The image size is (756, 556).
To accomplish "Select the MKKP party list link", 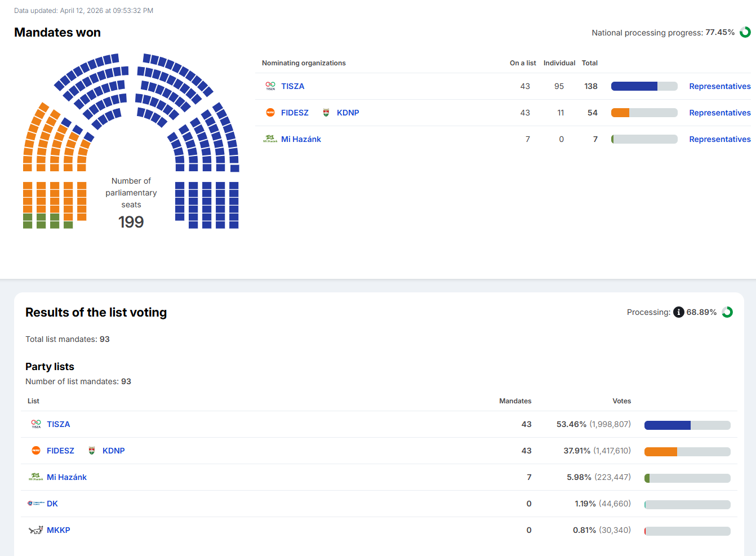I will (58, 530).
